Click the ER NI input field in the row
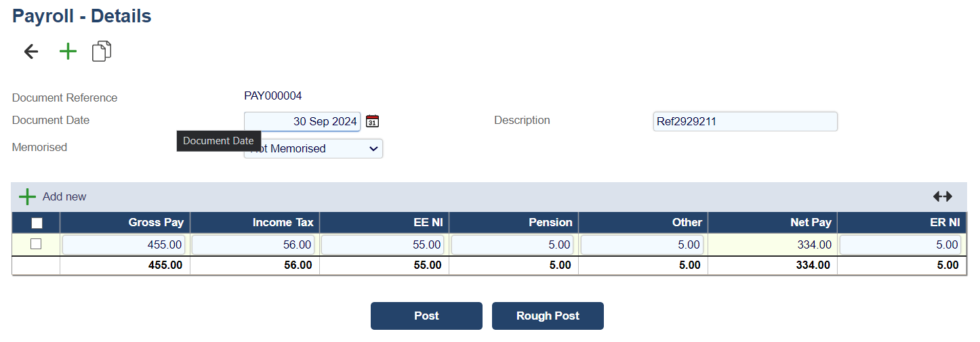This screenshot has width=980, height=342. (901, 244)
